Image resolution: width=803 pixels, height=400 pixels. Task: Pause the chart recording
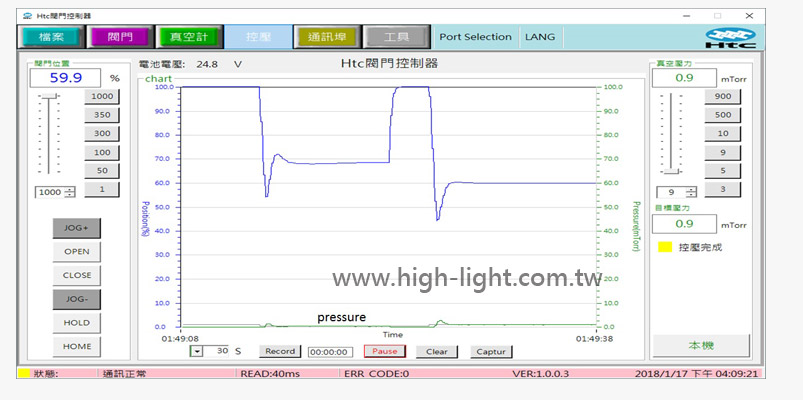tap(385, 351)
